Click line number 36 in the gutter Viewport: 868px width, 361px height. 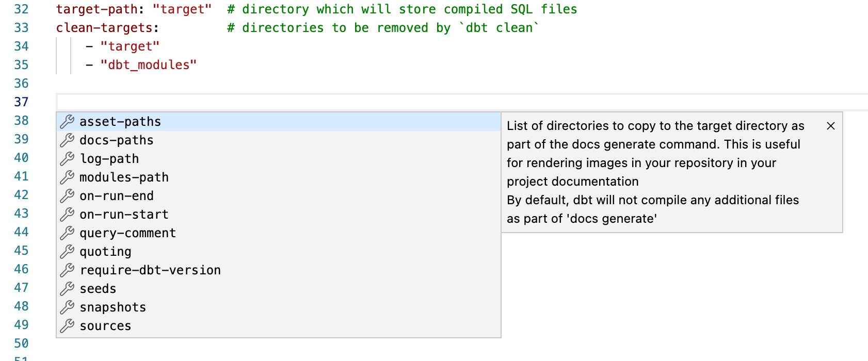pos(21,84)
